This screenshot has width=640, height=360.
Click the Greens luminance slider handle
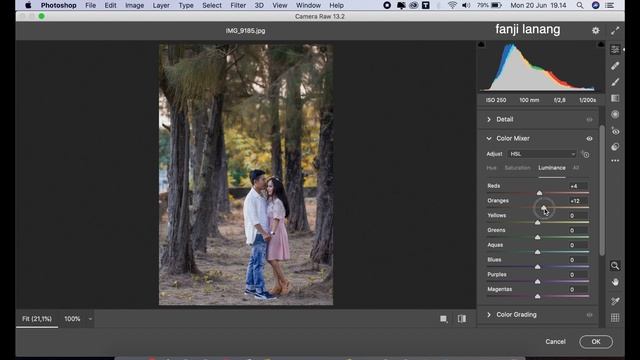pyautogui.click(x=538, y=237)
